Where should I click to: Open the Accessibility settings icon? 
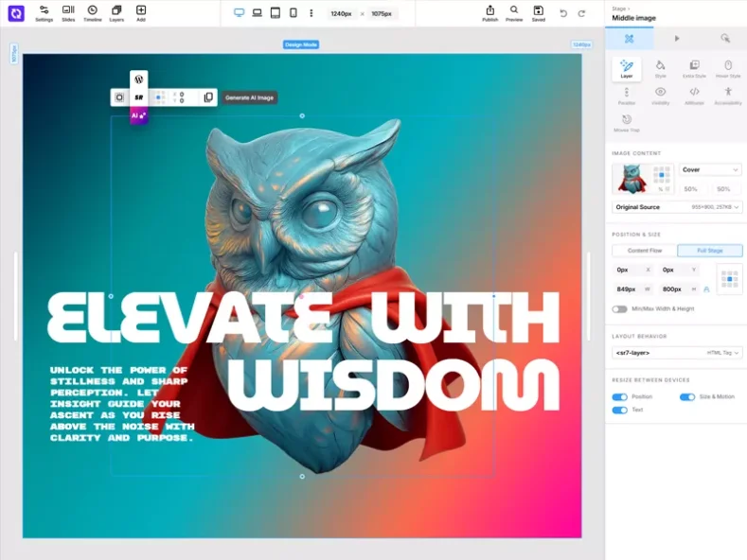727,94
